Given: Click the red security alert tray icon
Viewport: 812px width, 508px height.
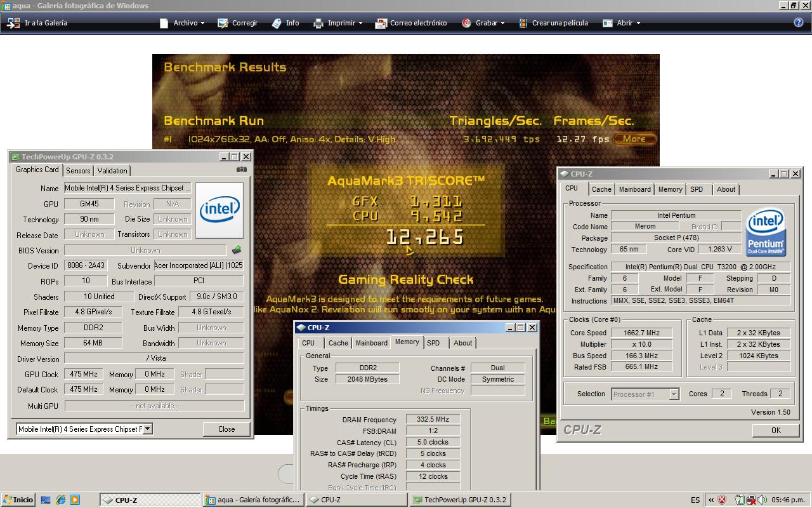Looking at the screenshot, I should pyautogui.click(x=722, y=500).
